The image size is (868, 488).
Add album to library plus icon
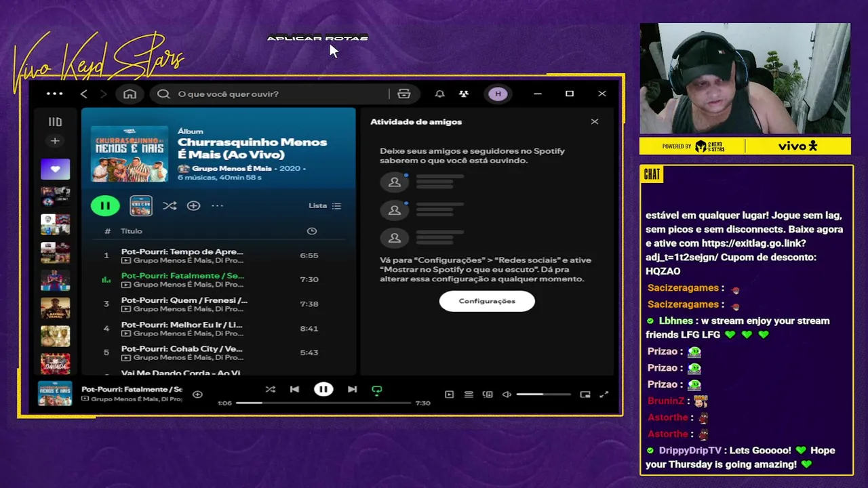(193, 205)
